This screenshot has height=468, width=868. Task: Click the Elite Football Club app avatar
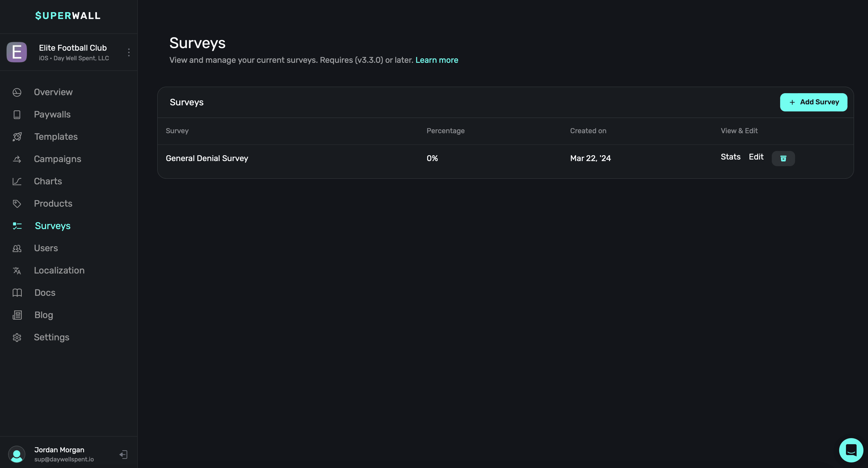click(x=17, y=52)
